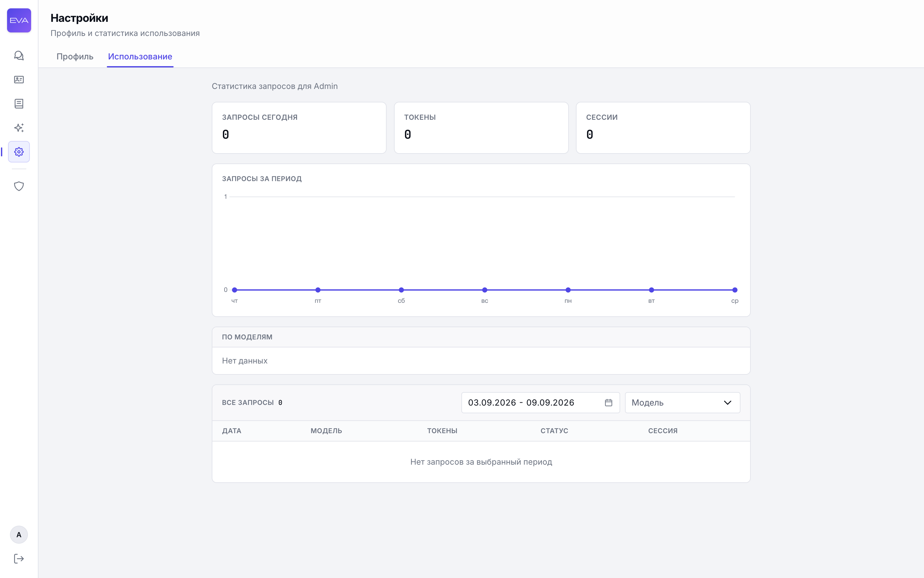
Task: Click the calendar icon in the date range field
Action: tap(609, 403)
